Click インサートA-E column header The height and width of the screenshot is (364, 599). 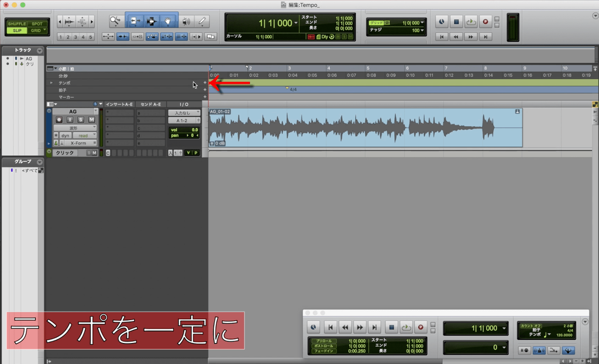tap(119, 104)
